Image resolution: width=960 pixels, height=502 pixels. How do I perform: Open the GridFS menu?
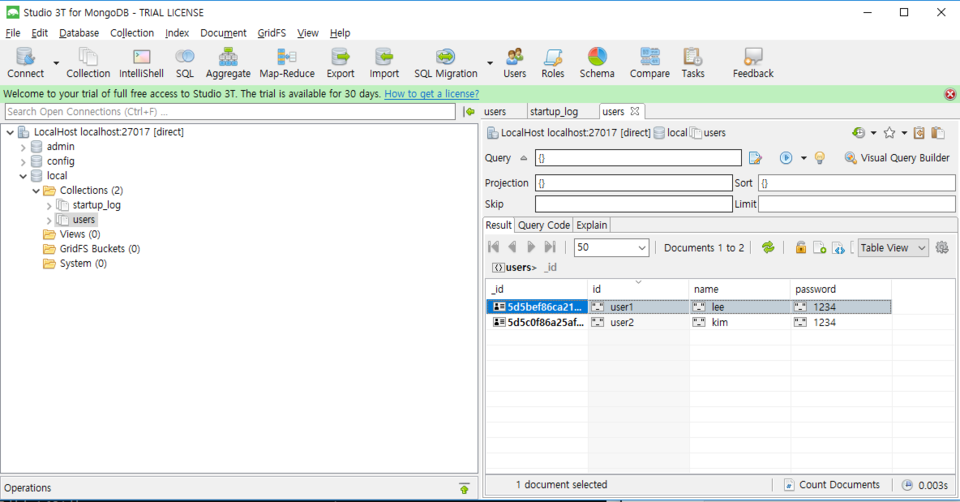pos(272,33)
